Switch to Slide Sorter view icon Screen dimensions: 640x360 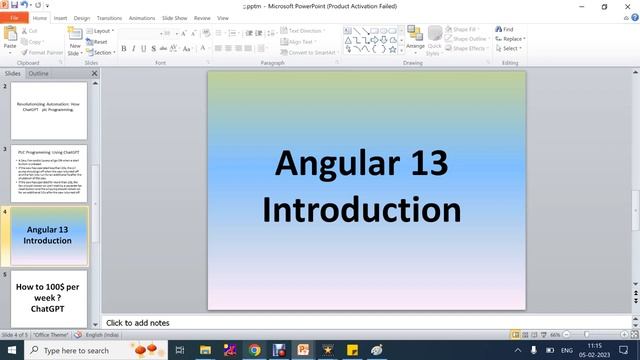coord(525,335)
